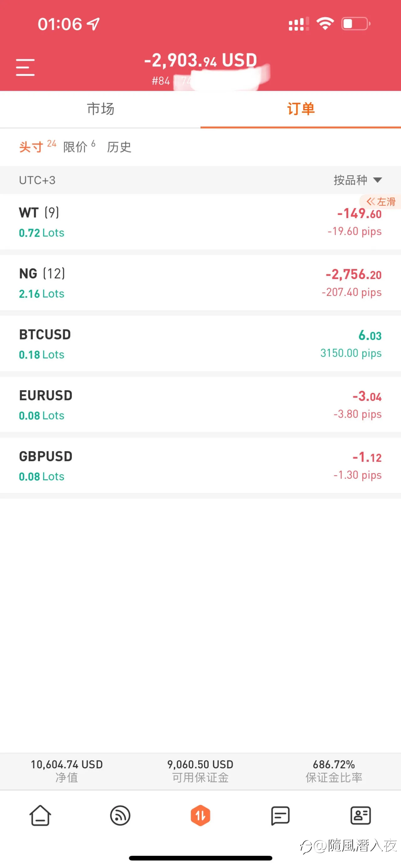The width and height of the screenshot is (401, 868).
Task: Show the 限价 6 pending orders
Action: [x=80, y=147]
